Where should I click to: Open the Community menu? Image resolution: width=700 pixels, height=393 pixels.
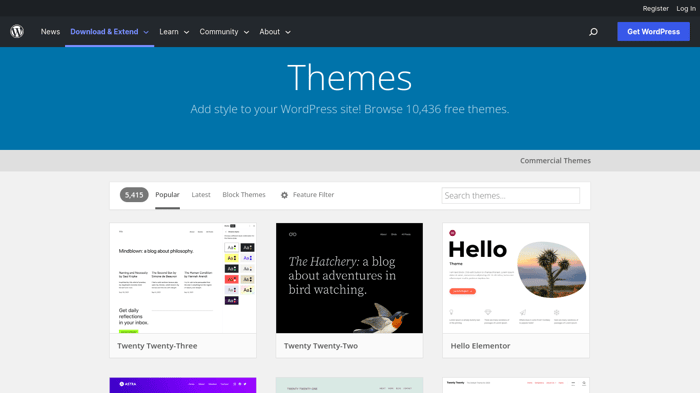pyautogui.click(x=219, y=32)
